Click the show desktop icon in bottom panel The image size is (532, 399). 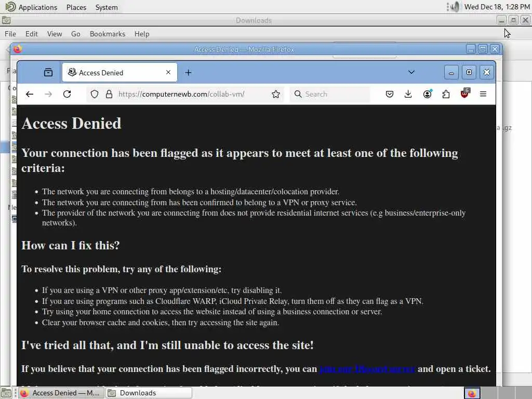(x=6, y=393)
